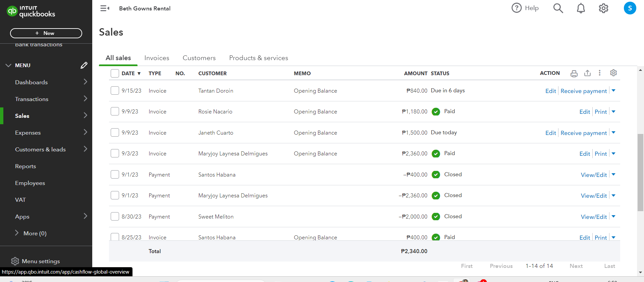Edit menu with the pencil icon
Viewport: 644px width, 282px height.
[x=84, y=65]
